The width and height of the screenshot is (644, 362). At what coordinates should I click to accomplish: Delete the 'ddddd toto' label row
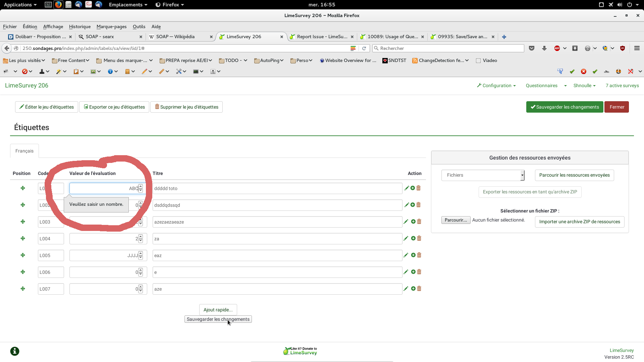point(419,188)
